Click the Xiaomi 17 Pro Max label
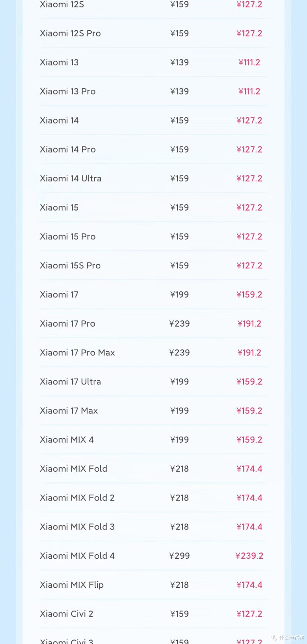 [x=77, y=353]
